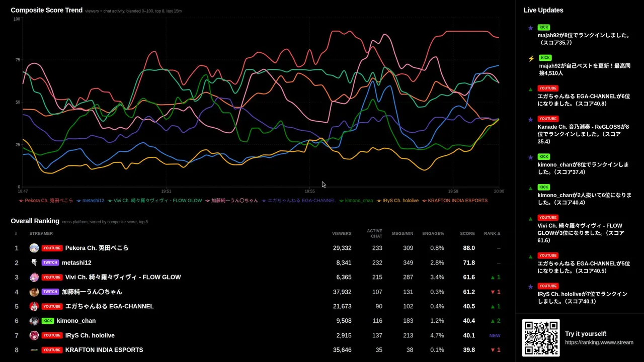Click the kimono_chan KICK platform badge

(x=48, y=321)
